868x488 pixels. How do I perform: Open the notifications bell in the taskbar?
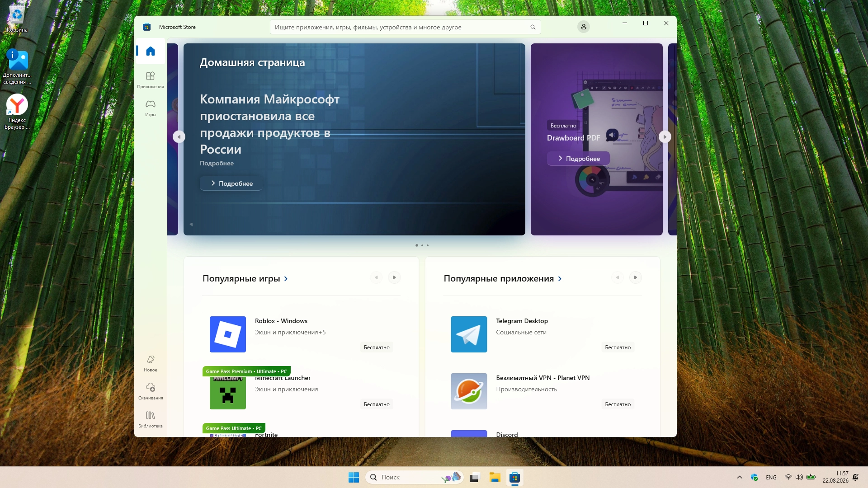(x=855, y=477)
